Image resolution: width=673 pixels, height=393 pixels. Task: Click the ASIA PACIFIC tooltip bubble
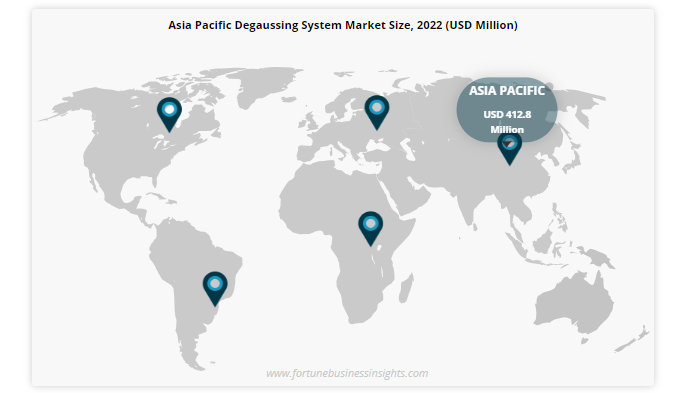pos(507,109)
